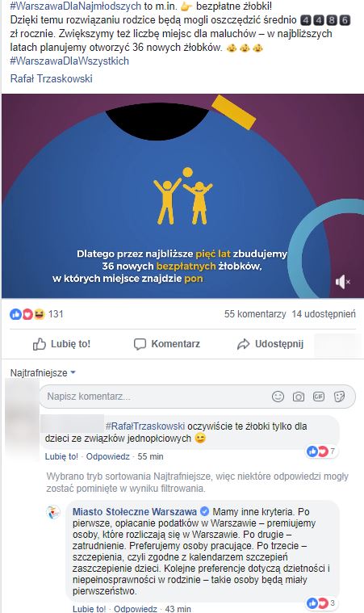
Task: Show the 55 komentarzy list
Action: pos(255,314)
